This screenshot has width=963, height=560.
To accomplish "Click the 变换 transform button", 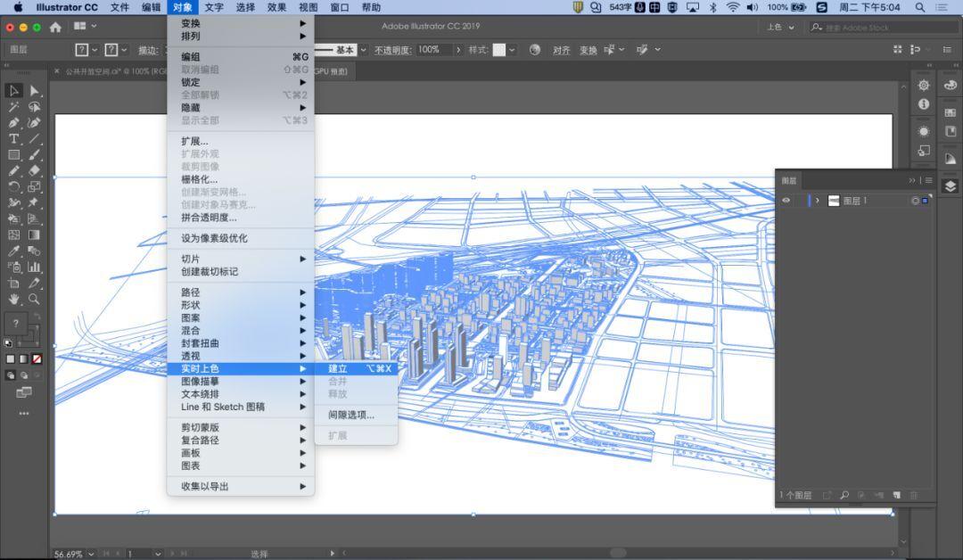I will pos(588,50).
